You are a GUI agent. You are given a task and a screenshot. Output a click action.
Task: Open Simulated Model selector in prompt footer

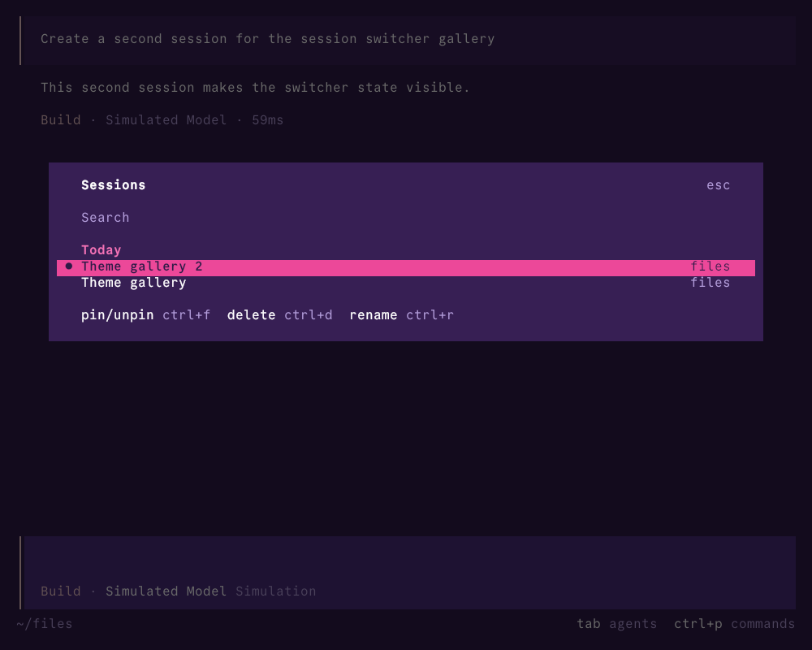pos(166,591)
